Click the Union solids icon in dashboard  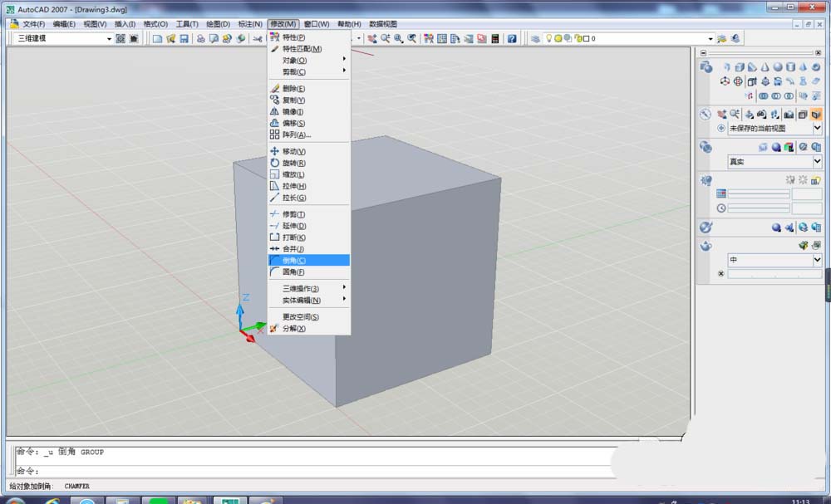763,95
